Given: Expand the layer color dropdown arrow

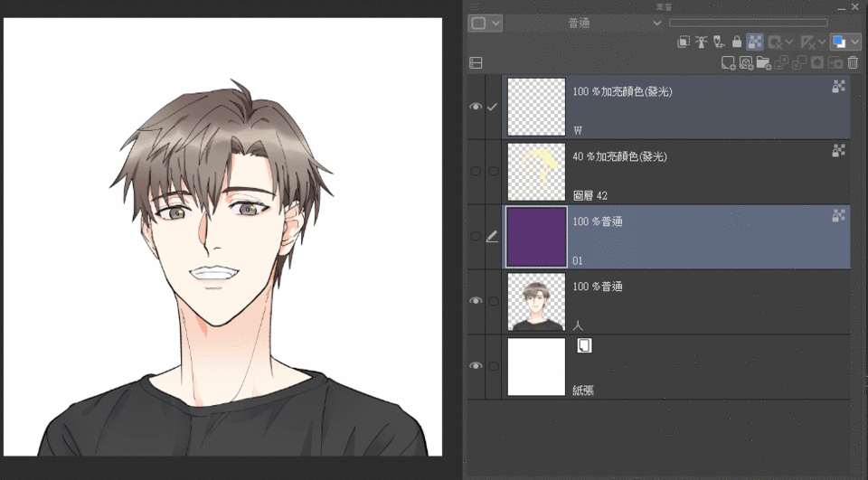Looking at the screenshot, I should coord(855,42).
